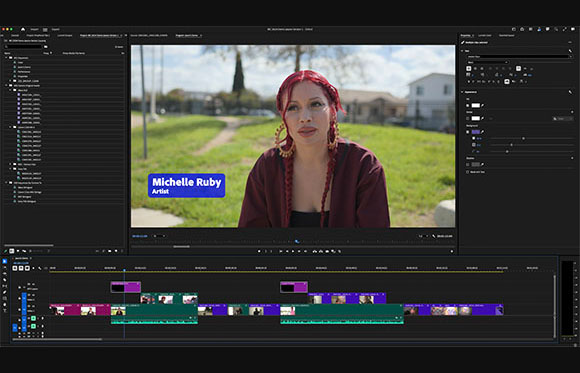Pick color with the Background eyedropper
This screenshot has height=373, width=580.
coord(482,132)
